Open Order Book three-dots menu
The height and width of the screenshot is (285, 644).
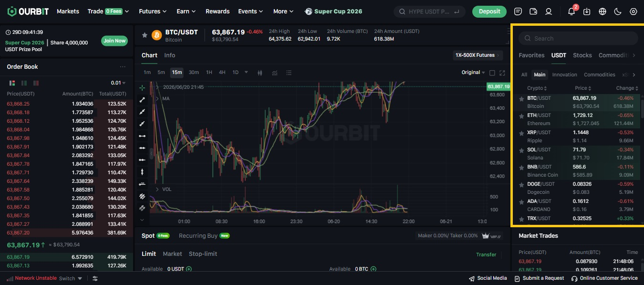123,67
